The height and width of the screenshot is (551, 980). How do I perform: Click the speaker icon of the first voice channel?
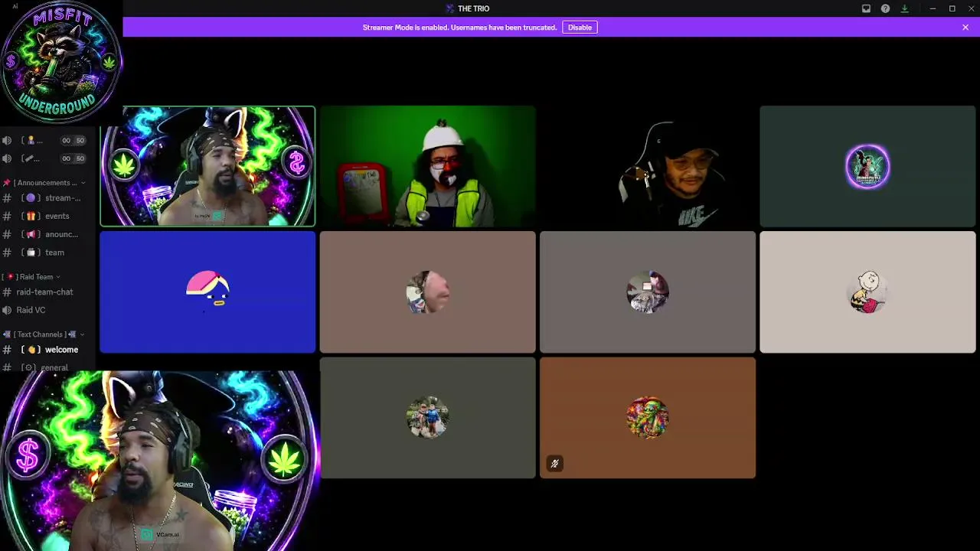7,140
